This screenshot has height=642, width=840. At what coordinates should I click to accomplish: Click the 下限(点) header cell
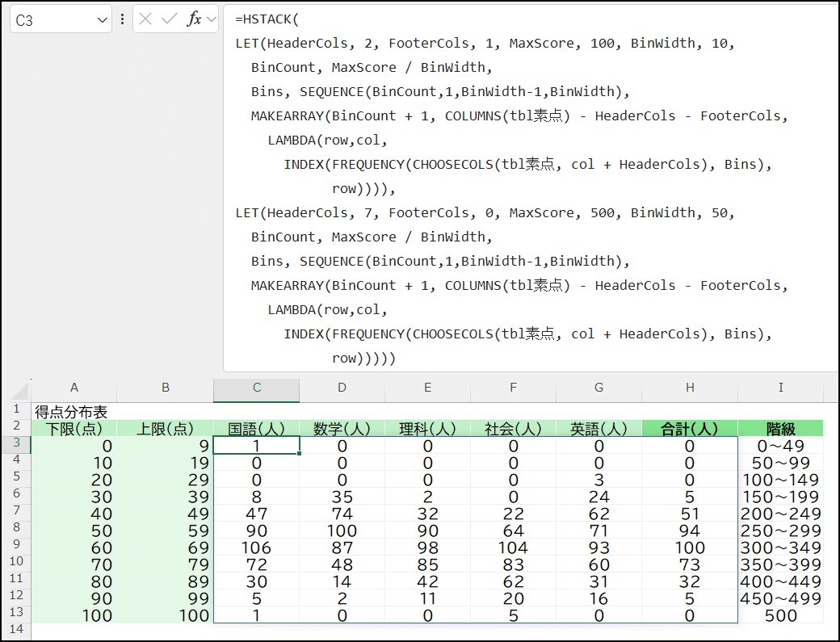click(74, 428)
